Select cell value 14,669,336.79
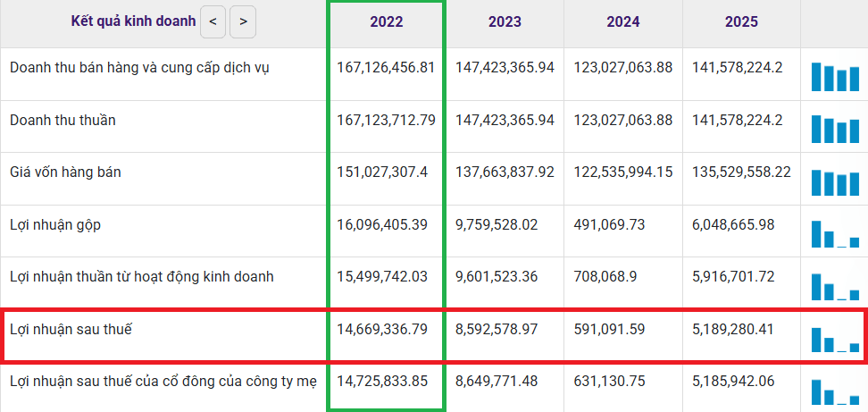The width and height of the screenshot is (868, 412). click(382, 330)
